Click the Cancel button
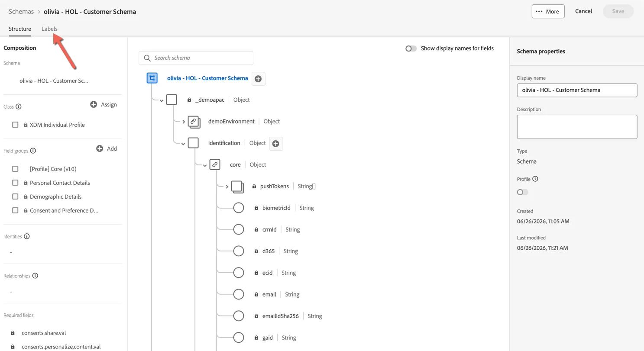 583,11
